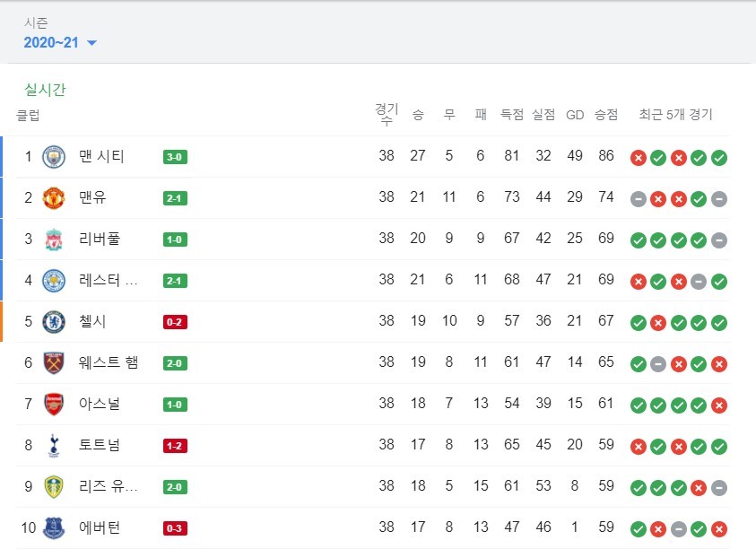This screenshot has height=549, width=756.
Task: Click the dropdown arrow next to 2020~21
Action: [91, 43]
